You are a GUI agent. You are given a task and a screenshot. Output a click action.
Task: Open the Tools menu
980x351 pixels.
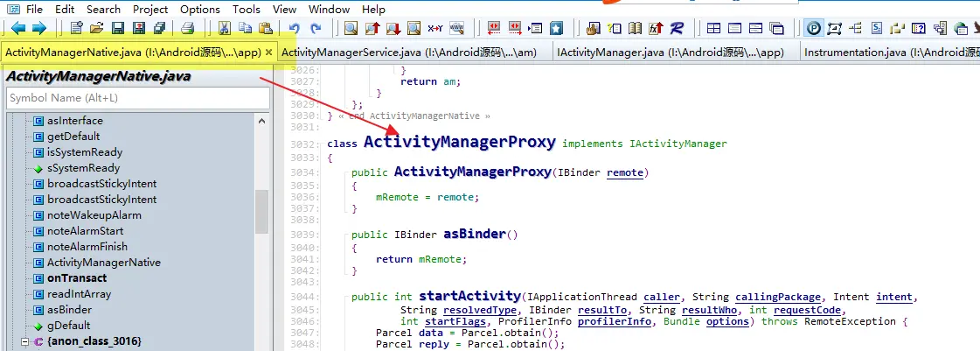(247, 10)
